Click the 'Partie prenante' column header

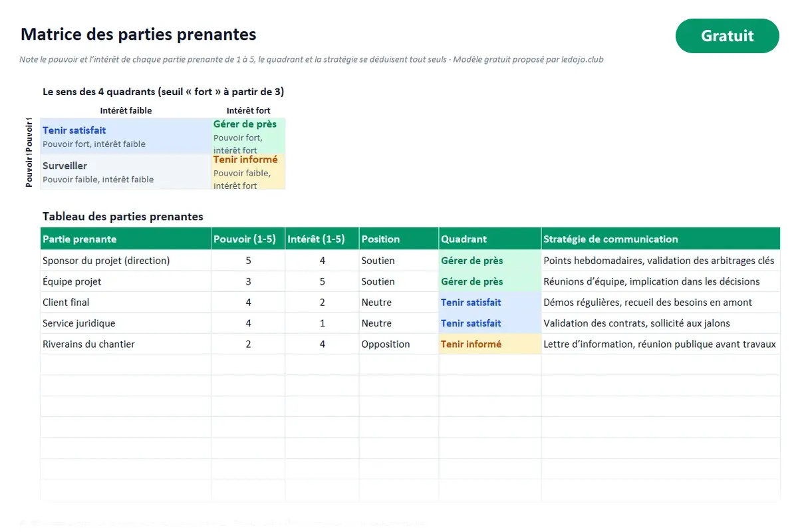pyautogui.click(x=126, y=239)
